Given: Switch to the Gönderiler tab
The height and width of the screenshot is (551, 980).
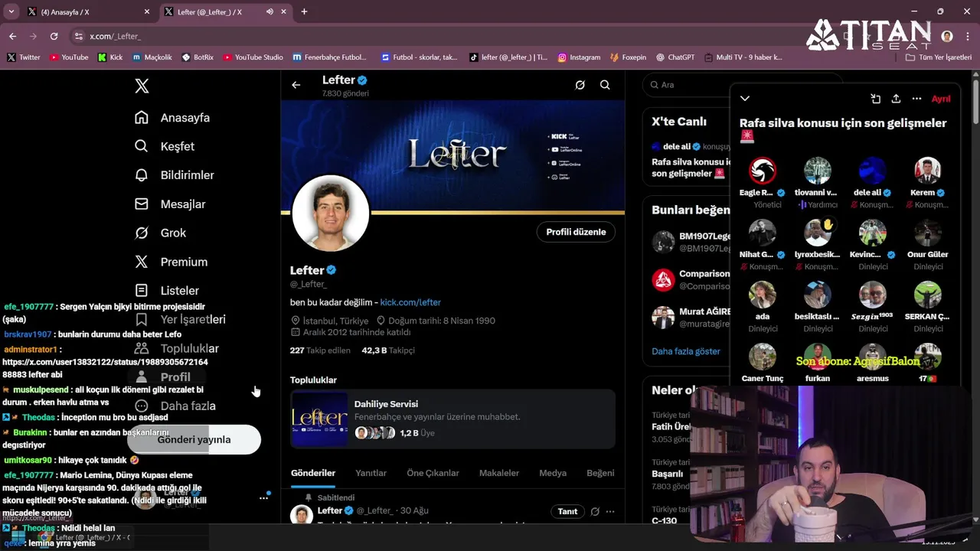Looking at the screenshot, I should 313,473.
